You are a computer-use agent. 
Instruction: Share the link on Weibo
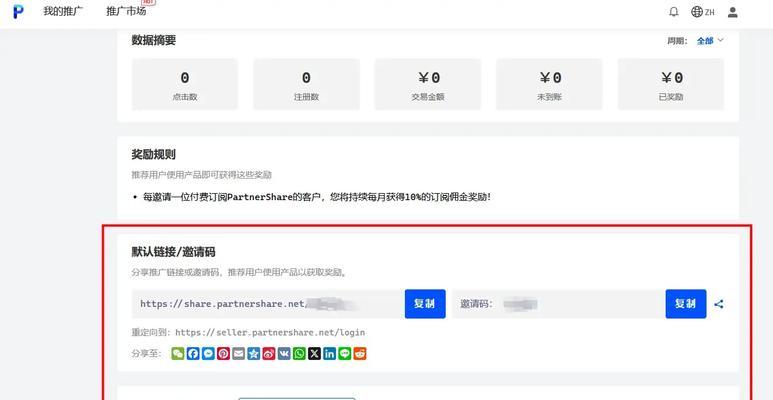click(x=269, y=354)
